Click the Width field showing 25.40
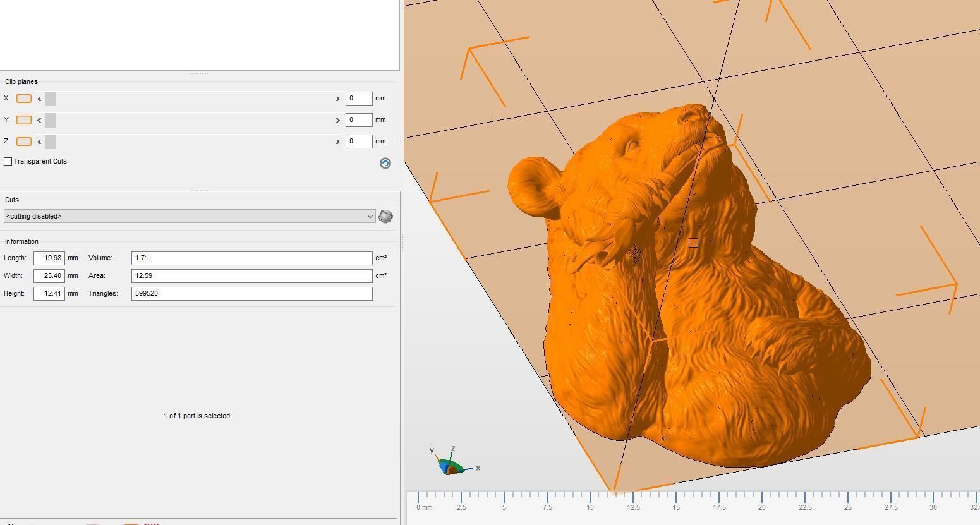Screen dimensions: 980x525 [49, 276]
